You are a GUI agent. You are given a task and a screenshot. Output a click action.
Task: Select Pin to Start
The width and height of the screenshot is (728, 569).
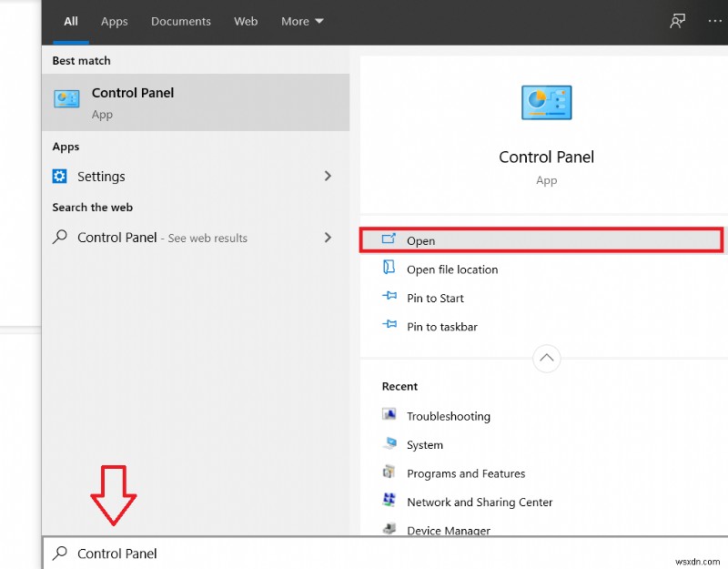coord(435,298)
